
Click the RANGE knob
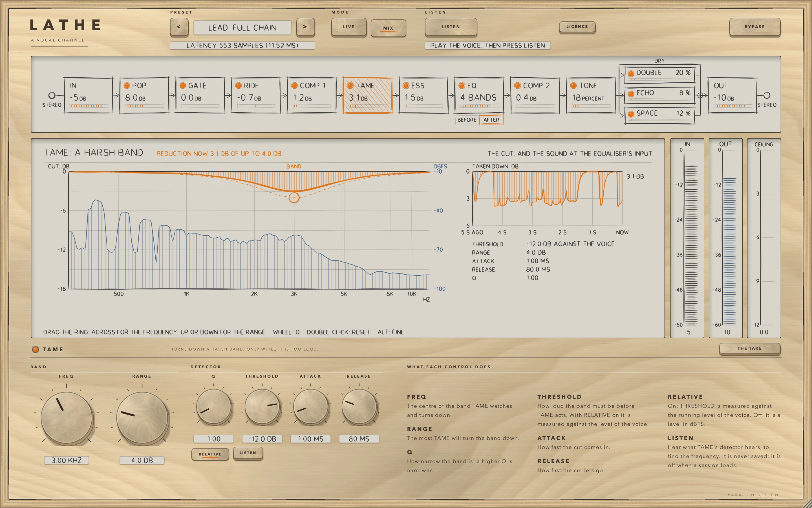tap(142, 418)
